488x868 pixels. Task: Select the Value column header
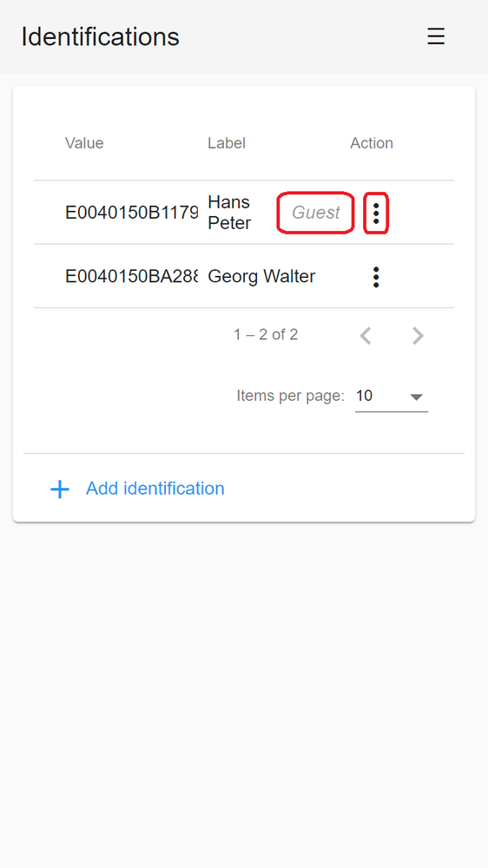84,143
